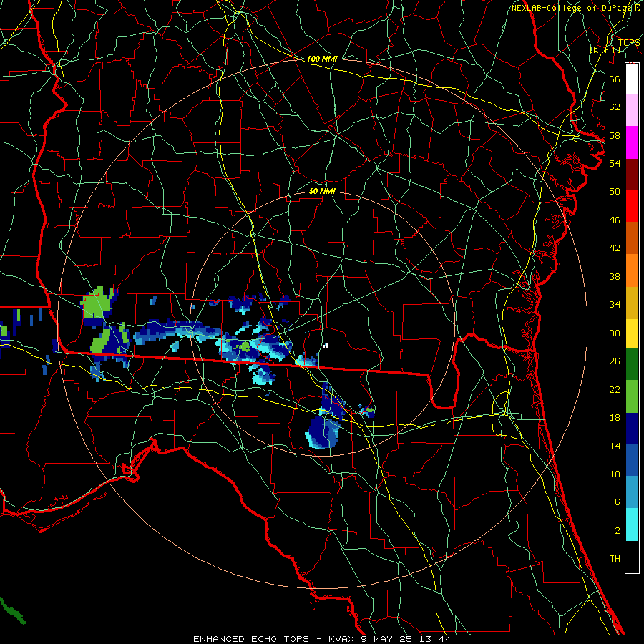Select the light pink legend color band
This screenshot has width=644, height=644.
coord(632,109)
